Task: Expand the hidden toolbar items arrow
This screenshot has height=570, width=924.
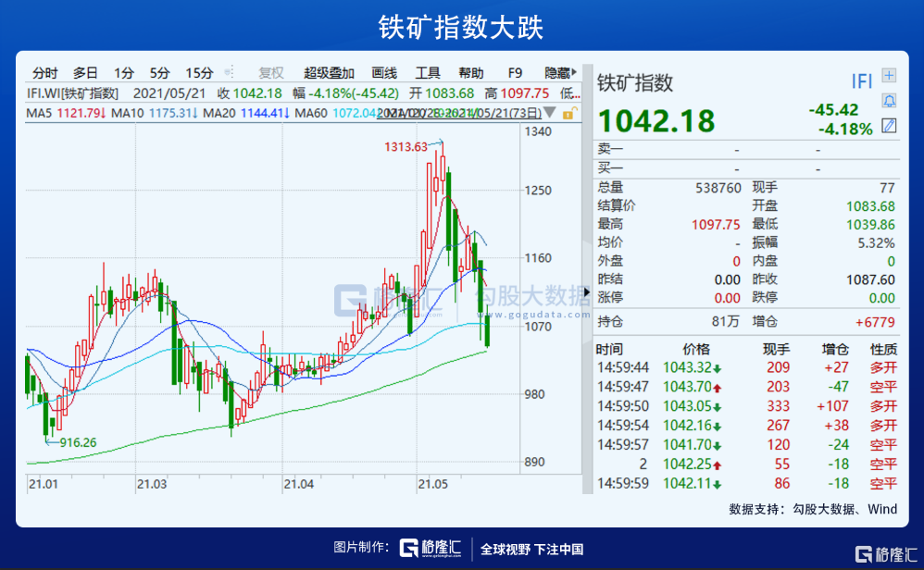Action: pyautogui.click(x=576, y=72)
